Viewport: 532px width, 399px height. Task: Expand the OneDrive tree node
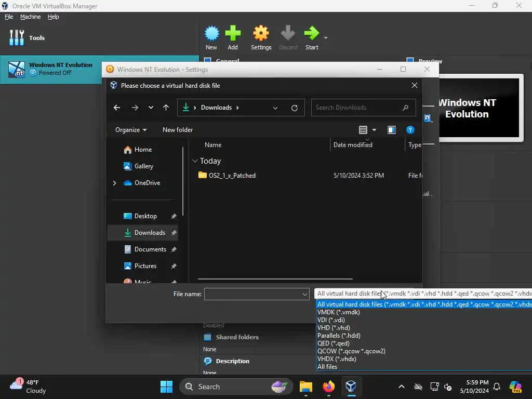tap(115, 183)
